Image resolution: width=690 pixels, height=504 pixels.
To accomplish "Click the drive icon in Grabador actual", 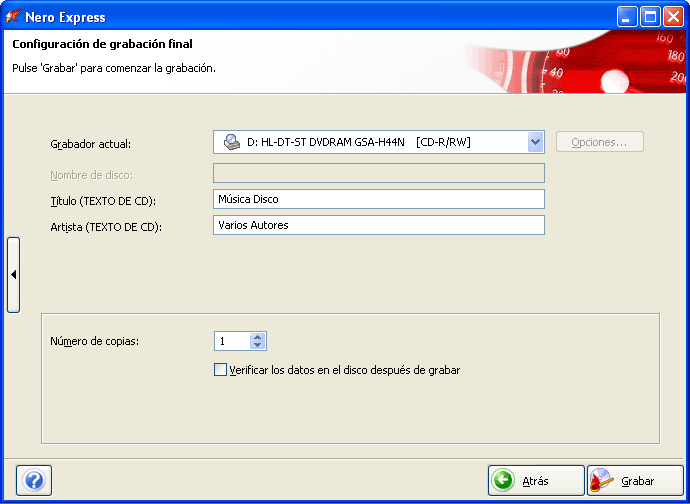I will tap(231, 142).
